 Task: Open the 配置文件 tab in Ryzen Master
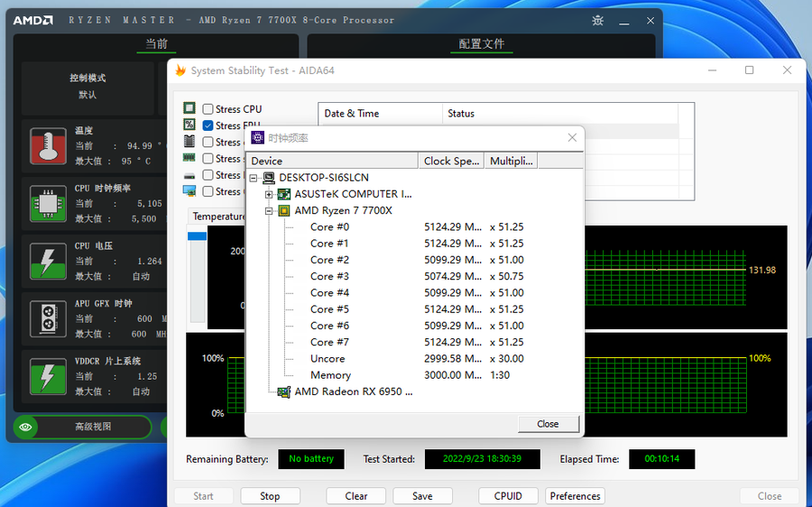point(481,44)
